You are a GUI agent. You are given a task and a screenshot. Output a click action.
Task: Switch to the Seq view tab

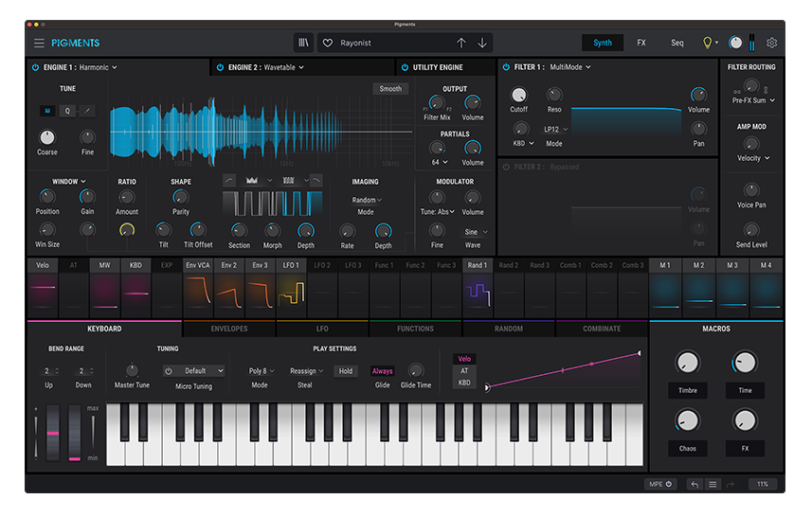(x=677, y=43)
